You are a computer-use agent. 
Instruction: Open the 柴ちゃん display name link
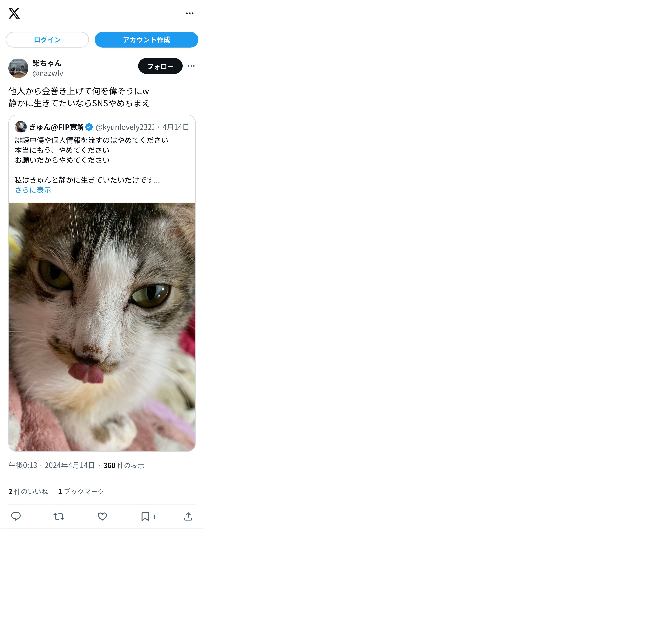tap(47, 63)
